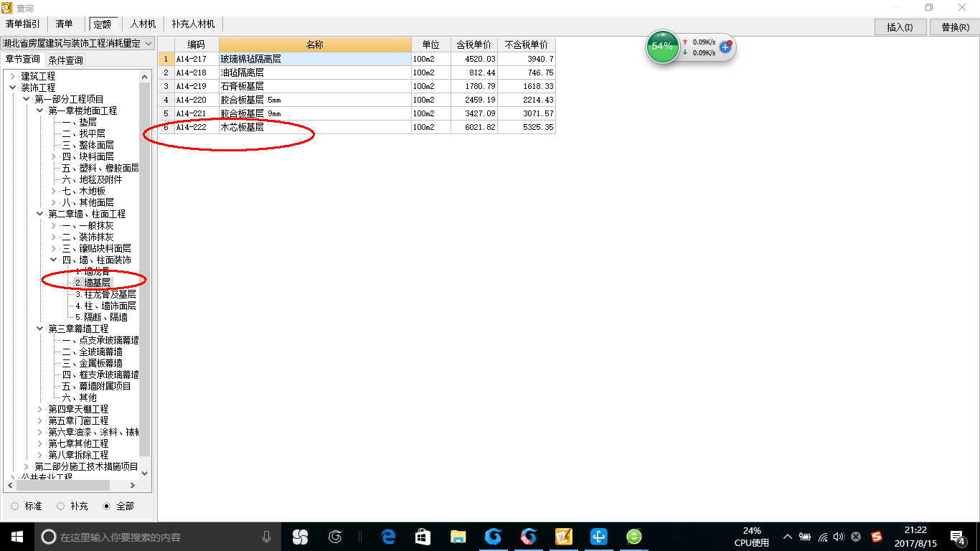The height and width of the screenshot is (551, 980).
Task: Click the green 54% memory ball
Action: coord(663,47)
